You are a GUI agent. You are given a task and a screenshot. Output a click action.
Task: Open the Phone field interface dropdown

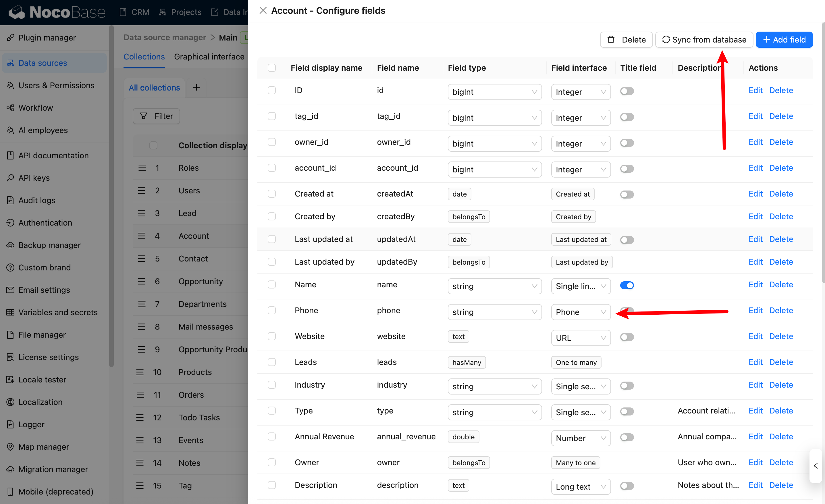[581, 312]
